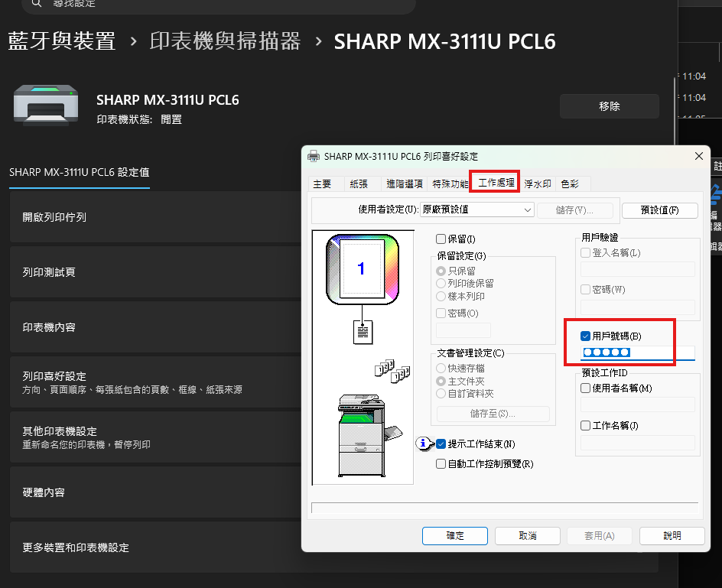The height and width of the screenshot is (588, 722).
Task: Uncheck the 提示工作結束(N) checkbox
Action: [441, 444]
